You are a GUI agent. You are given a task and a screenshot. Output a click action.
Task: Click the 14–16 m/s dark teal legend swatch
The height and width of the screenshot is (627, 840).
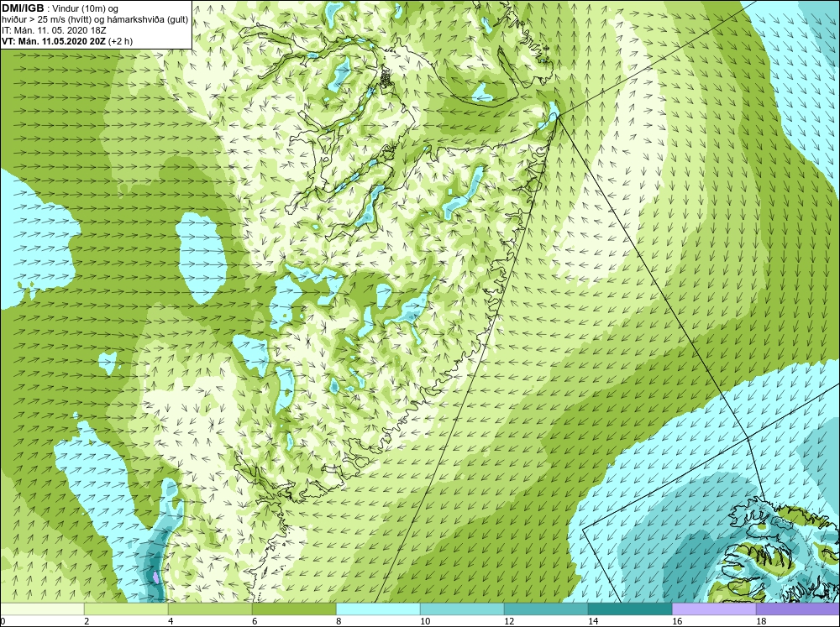click(x=630, y=609)
